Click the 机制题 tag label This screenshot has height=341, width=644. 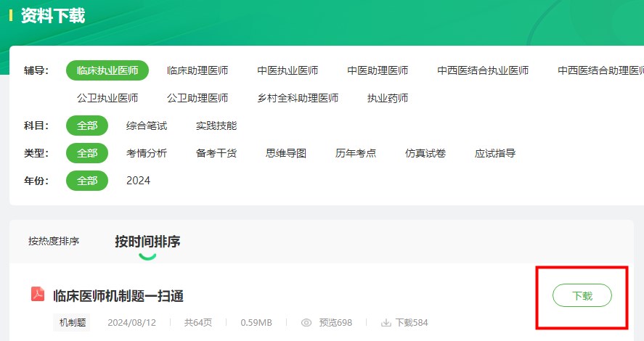click(72, 322)
